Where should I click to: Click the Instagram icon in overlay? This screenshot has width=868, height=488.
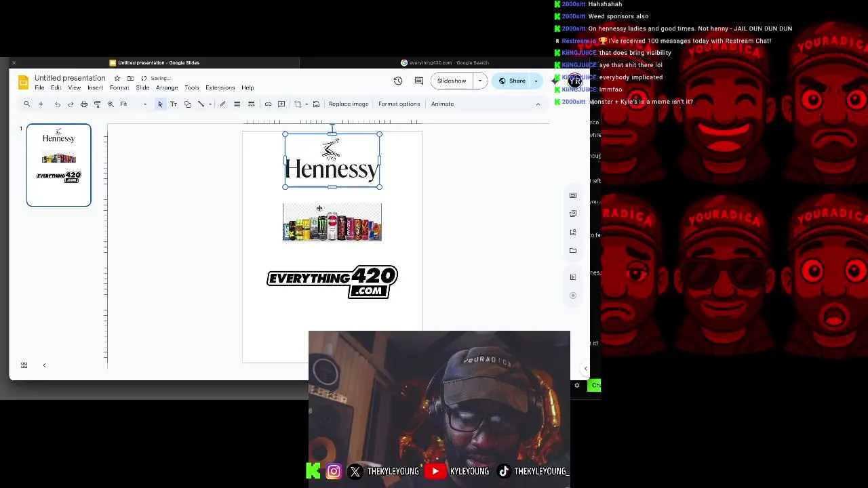click(x=334, y=471)
